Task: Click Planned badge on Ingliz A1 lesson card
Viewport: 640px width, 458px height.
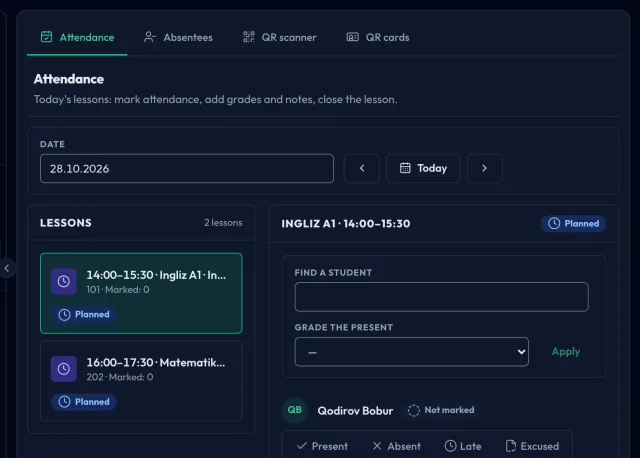Action: click(84, 314)
